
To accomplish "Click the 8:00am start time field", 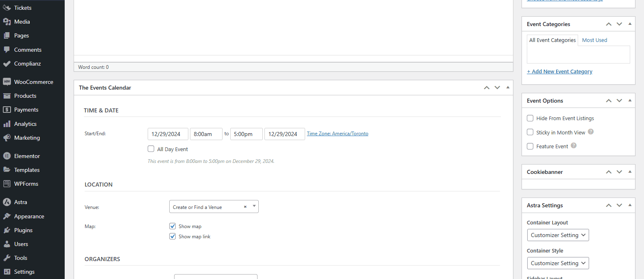I will point(206,134).
